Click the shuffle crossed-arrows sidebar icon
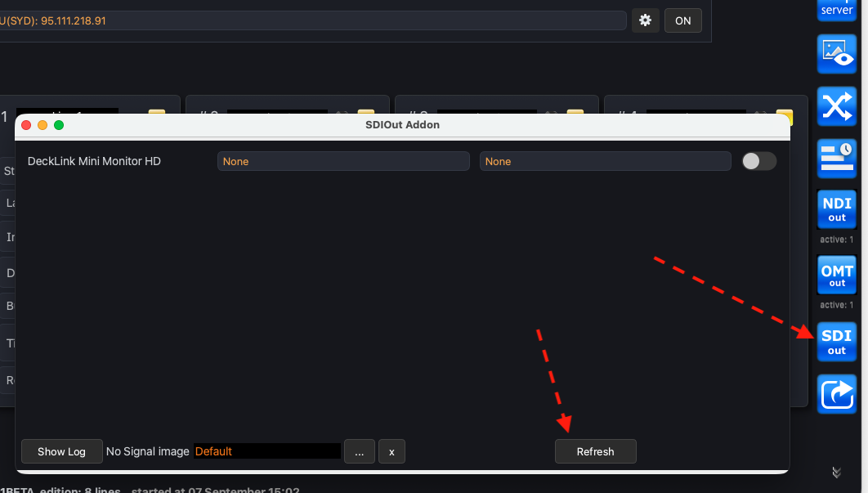 click(836, 106)
